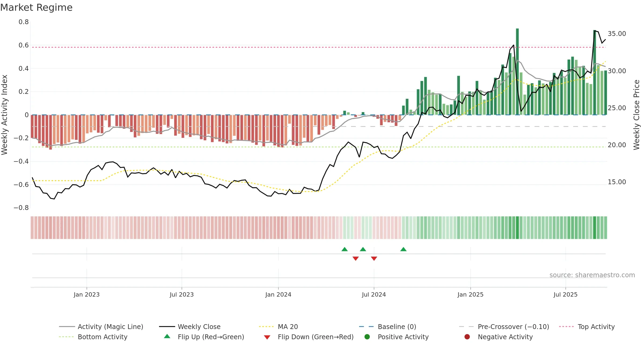The height and width of the screenshot is (362, 644).
Task: Click the Jan 2023 x-axis label
Action: tap(87, 295)
